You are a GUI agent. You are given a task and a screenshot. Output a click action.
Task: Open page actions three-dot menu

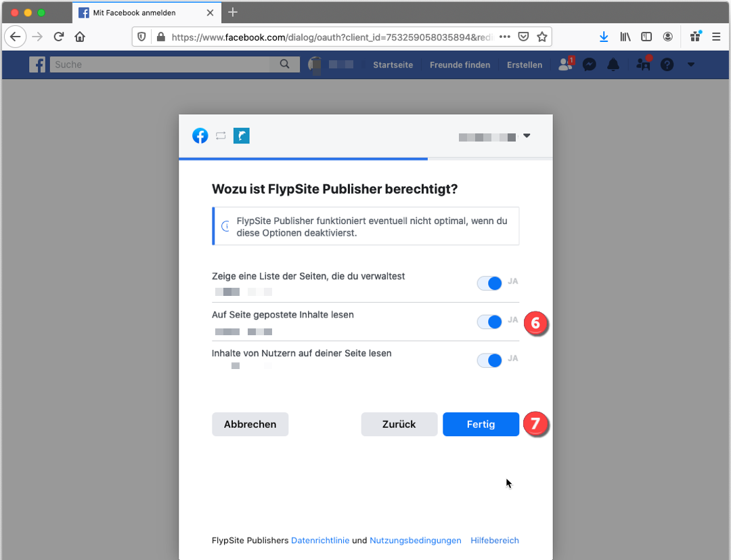(505, 37)
